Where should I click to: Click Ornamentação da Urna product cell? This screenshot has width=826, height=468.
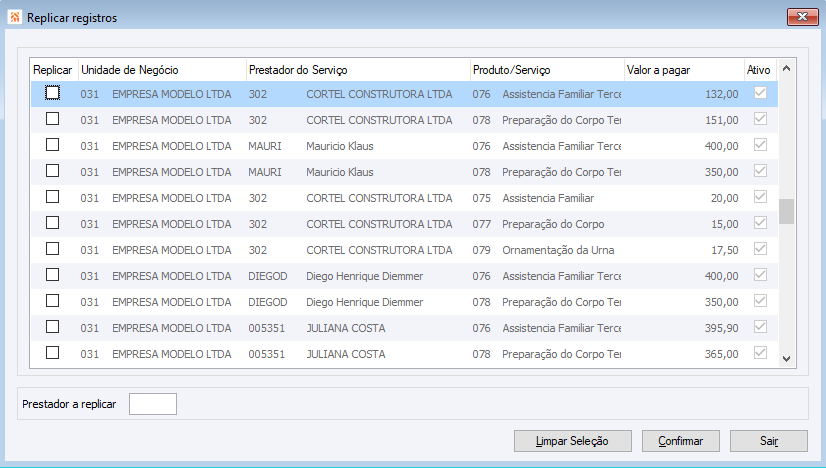coord(558,250)
